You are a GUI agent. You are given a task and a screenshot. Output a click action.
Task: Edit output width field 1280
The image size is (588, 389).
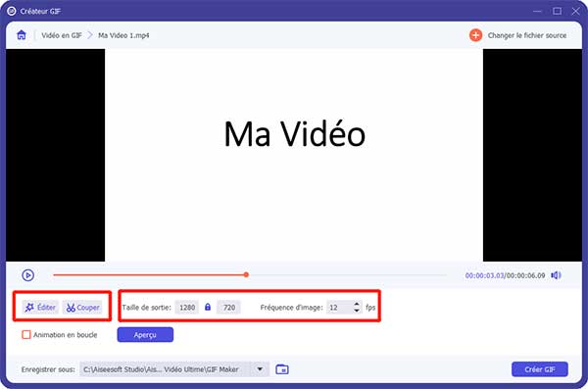tap(187, 308)
